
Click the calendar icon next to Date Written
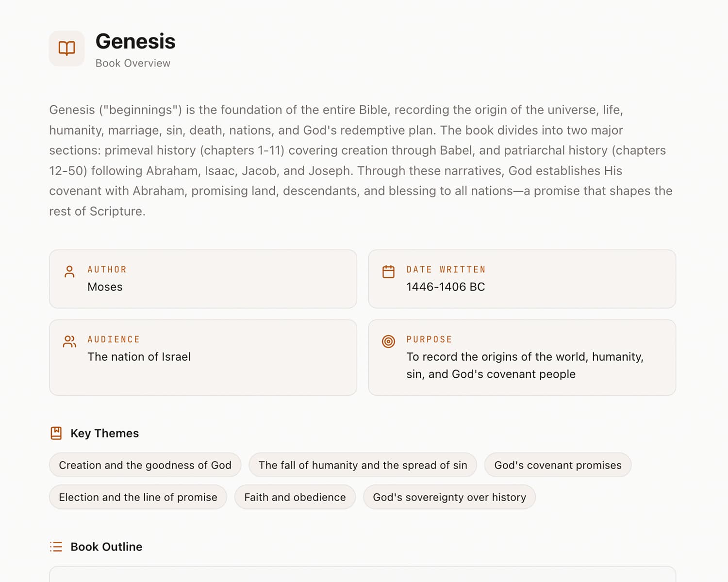(388, 272)
